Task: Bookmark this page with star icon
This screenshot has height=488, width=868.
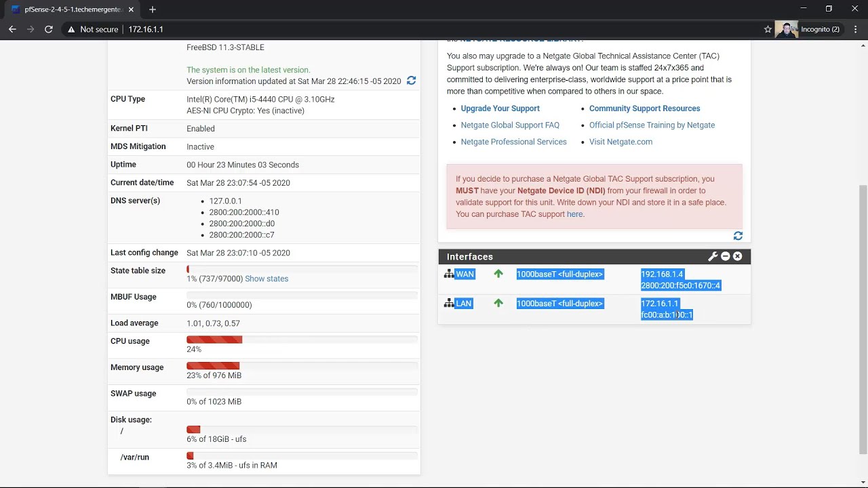Action: (768, 29)
